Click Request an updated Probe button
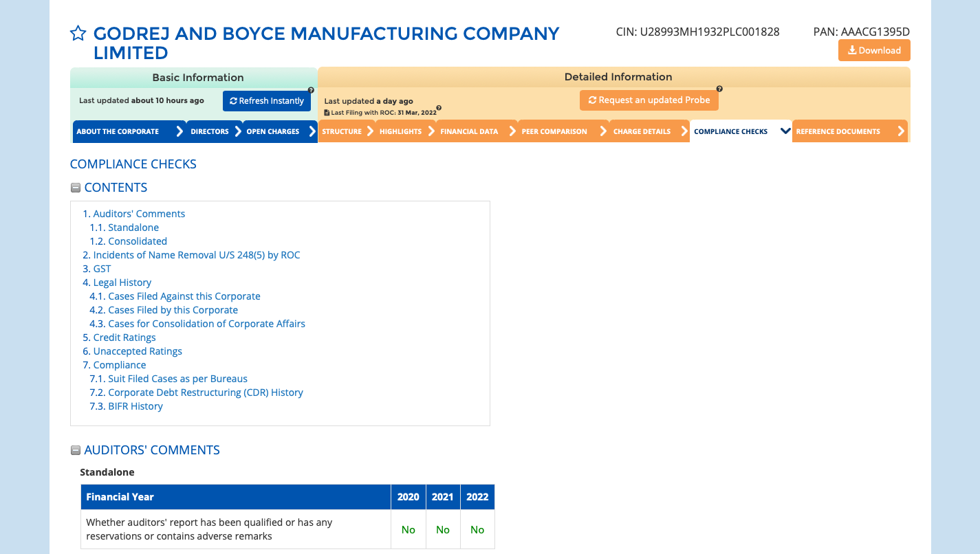The image size is (980, 554). coord(649,100)
